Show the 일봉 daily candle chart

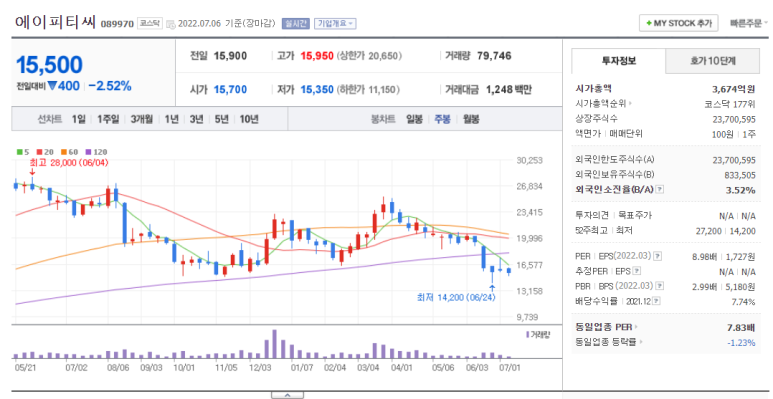414,119
